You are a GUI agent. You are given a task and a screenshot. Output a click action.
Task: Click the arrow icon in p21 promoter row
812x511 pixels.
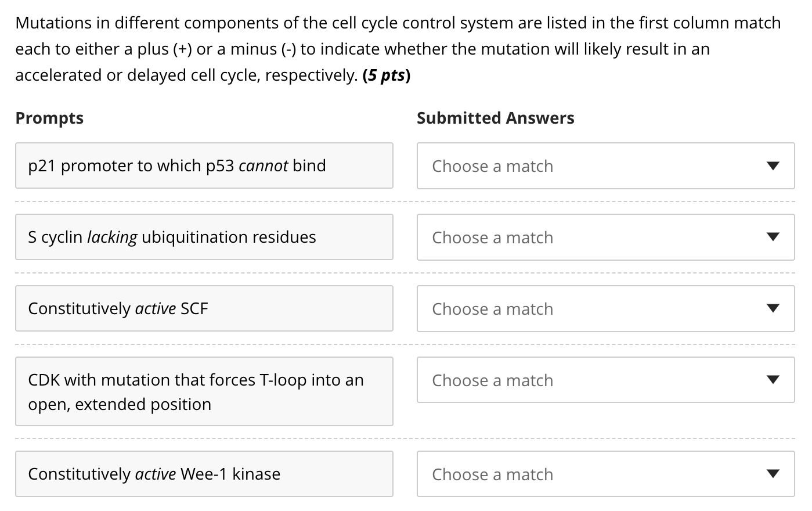(x=773, y=166)
